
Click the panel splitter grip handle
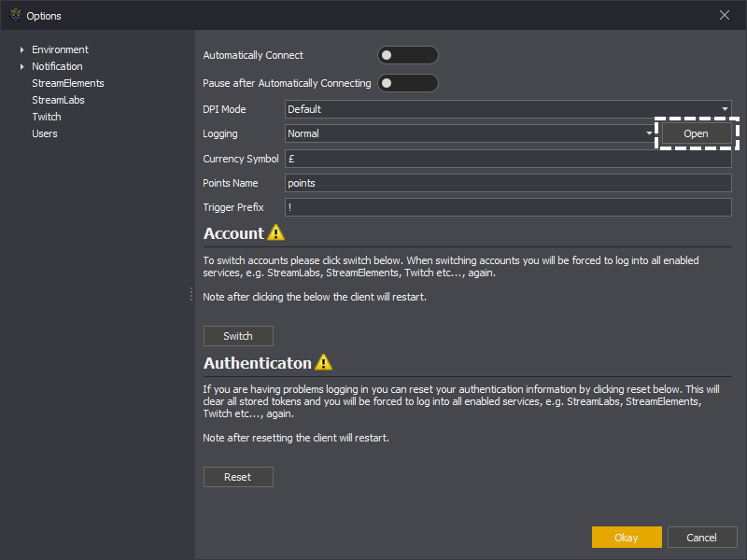click(191, 294)
